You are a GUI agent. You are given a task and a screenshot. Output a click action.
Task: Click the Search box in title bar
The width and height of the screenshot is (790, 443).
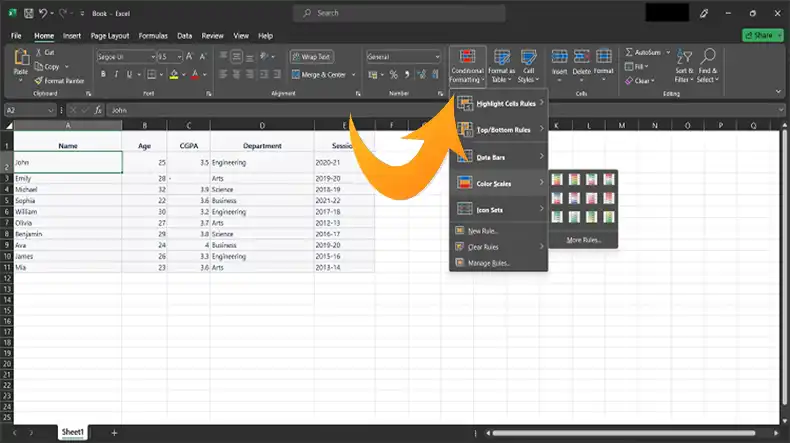click(x=399, y=13)
